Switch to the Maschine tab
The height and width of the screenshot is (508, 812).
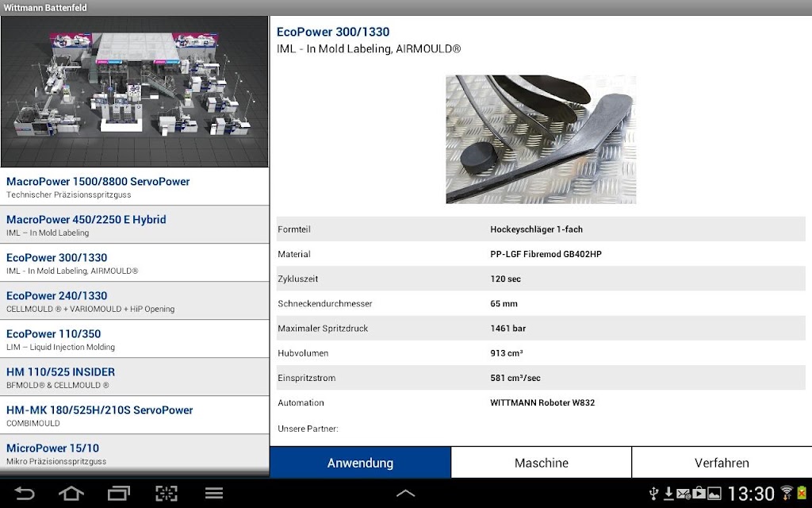(541, 463)
